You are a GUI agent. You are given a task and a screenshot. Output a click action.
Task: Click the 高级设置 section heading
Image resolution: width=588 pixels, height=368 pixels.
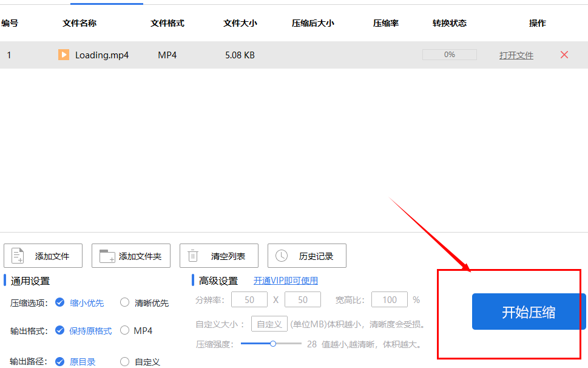(218, 281)
